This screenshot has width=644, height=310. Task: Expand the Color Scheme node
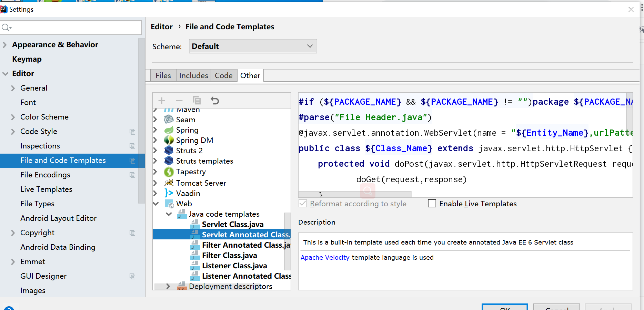click(x=13, y=117)
